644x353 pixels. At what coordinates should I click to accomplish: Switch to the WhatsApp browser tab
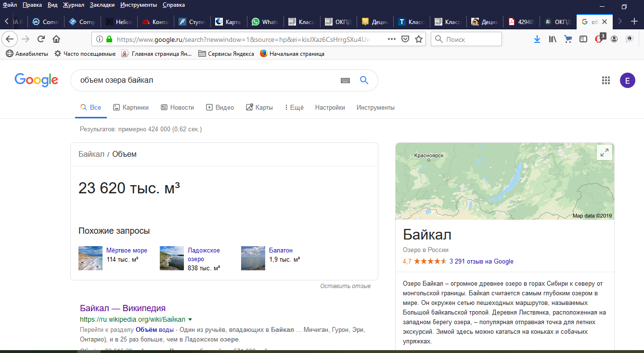click(x=265, y=22)
